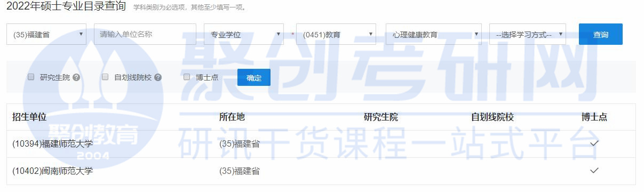Image resolution: width=644 pixels, height=192 pixels.
Task: Expand the (0451)教育 discipline dropdown
Action: click(x=336, y=34)
